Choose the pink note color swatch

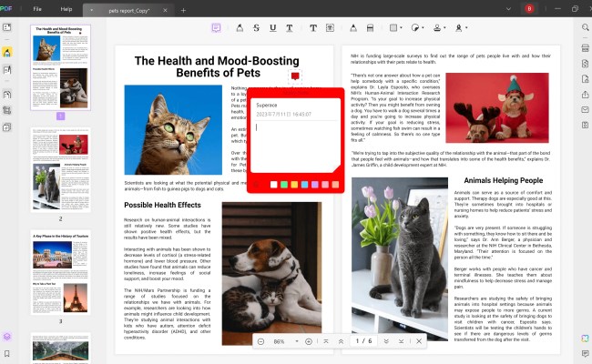coord(325,185)
